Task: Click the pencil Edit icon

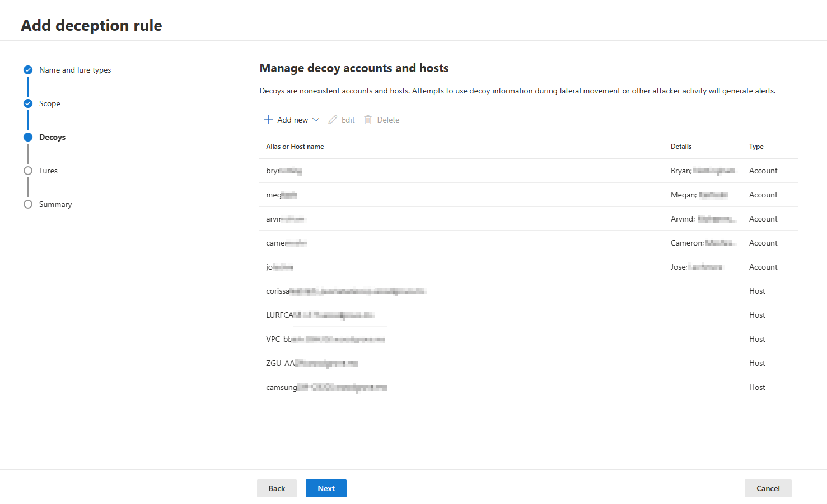Action: coord(333,120)
